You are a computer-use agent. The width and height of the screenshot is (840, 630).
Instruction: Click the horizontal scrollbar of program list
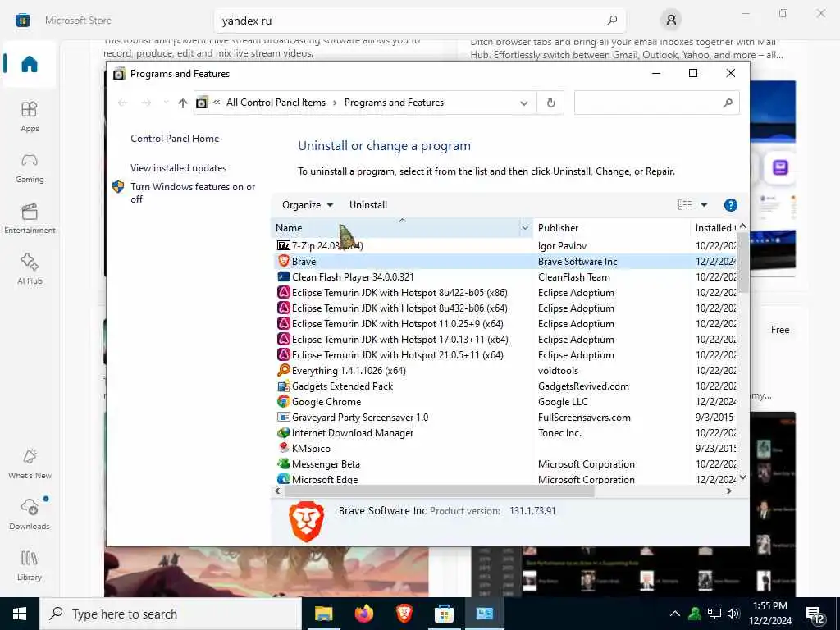440,491
